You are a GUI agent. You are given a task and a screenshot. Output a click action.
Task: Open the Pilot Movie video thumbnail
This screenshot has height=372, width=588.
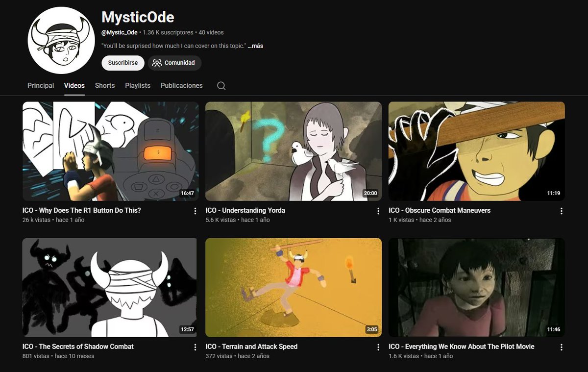tap(477, 288)
